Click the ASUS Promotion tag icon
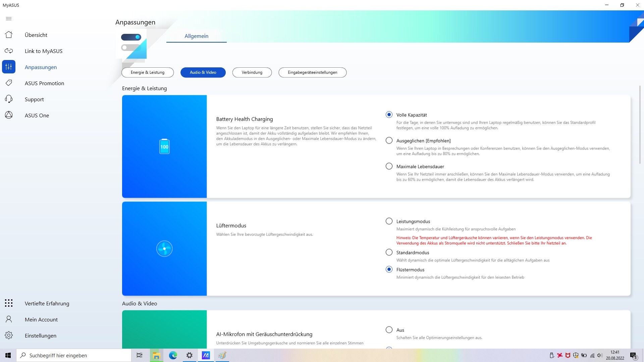 point(9,83)
